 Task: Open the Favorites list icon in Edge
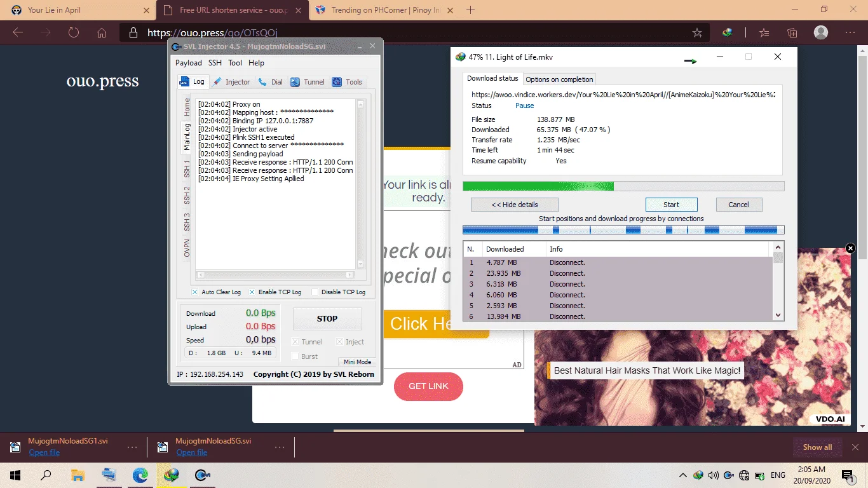point(764,32)
